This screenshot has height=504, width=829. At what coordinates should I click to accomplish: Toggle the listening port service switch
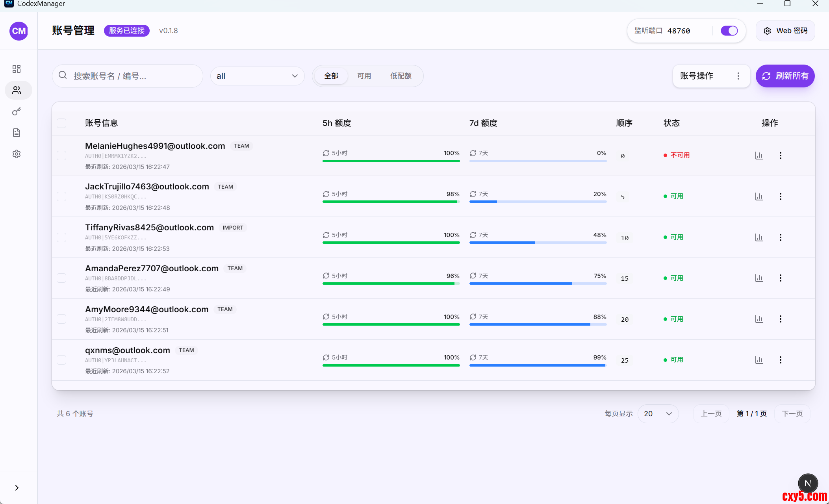tap(729, 31)
